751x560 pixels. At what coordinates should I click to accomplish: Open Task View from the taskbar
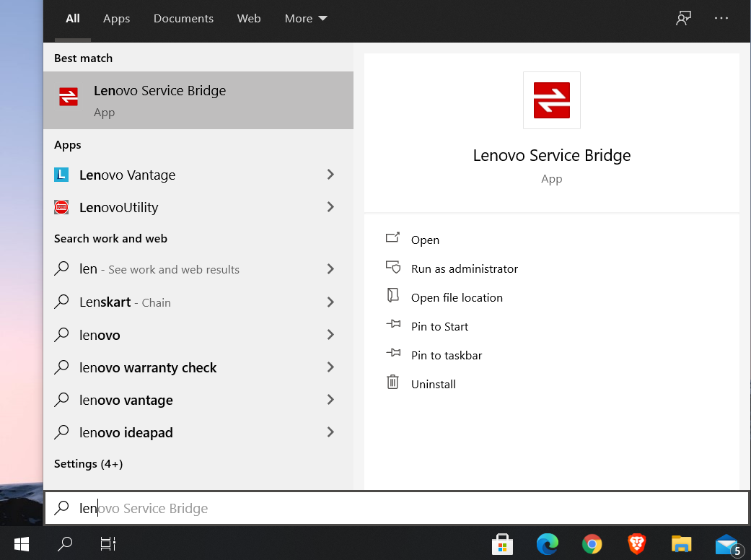(x=107, y=543)
